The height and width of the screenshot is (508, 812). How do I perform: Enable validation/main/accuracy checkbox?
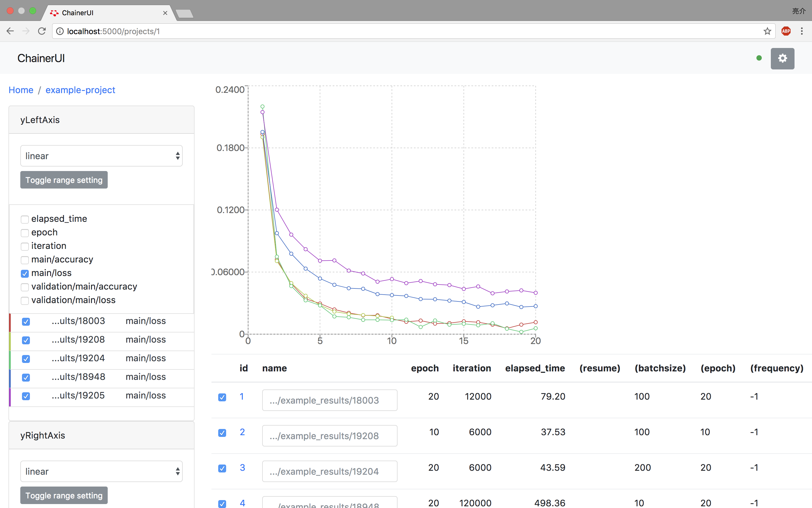tap(25, 287)
